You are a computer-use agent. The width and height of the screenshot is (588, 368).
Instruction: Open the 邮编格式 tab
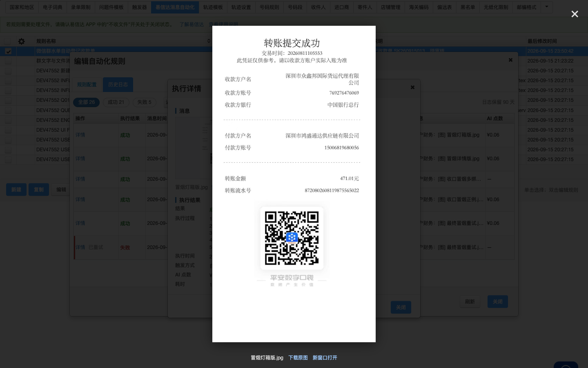[527, 7]
